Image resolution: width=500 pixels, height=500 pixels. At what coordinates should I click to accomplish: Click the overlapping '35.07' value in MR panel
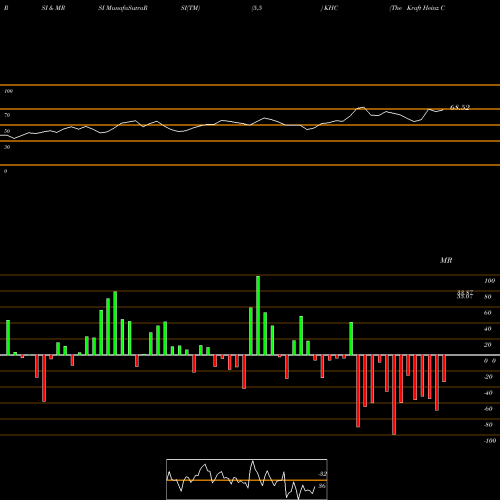pos(465,296)
